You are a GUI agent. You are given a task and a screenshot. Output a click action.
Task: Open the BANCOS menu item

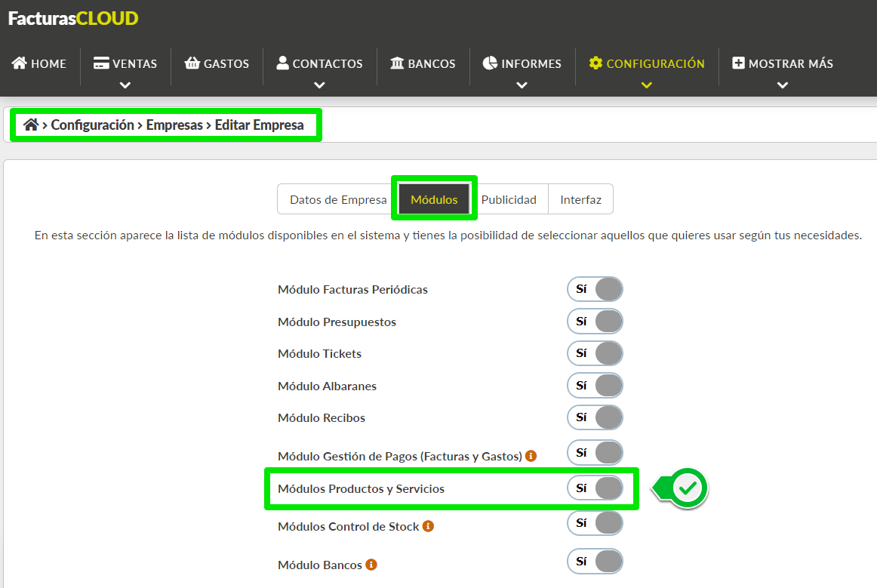tap(423, 63)
